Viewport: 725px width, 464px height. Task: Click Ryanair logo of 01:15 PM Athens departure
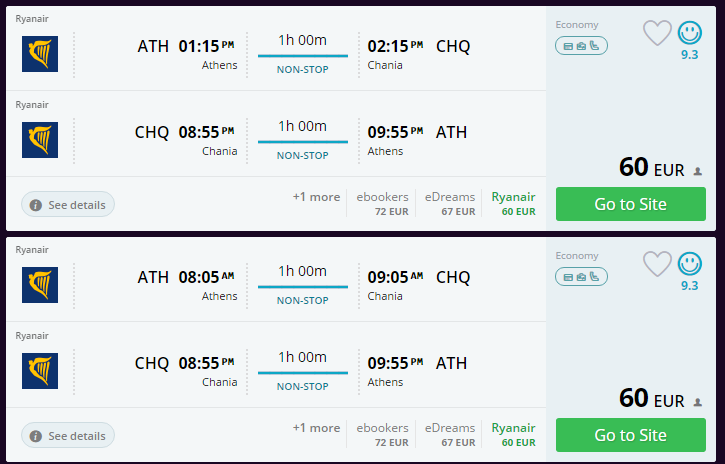40,54
